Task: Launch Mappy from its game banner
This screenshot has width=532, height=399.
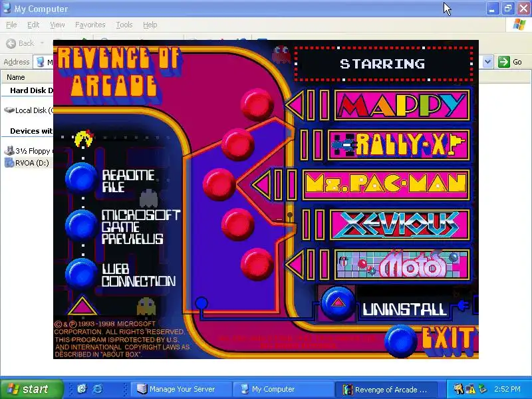Action: click(402, 105)
